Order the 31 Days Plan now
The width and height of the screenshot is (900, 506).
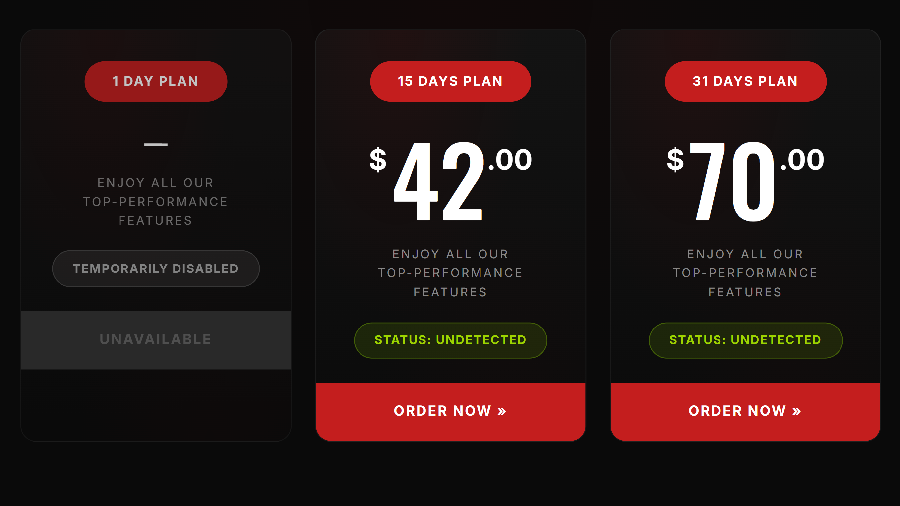click(x=745, y=411)
